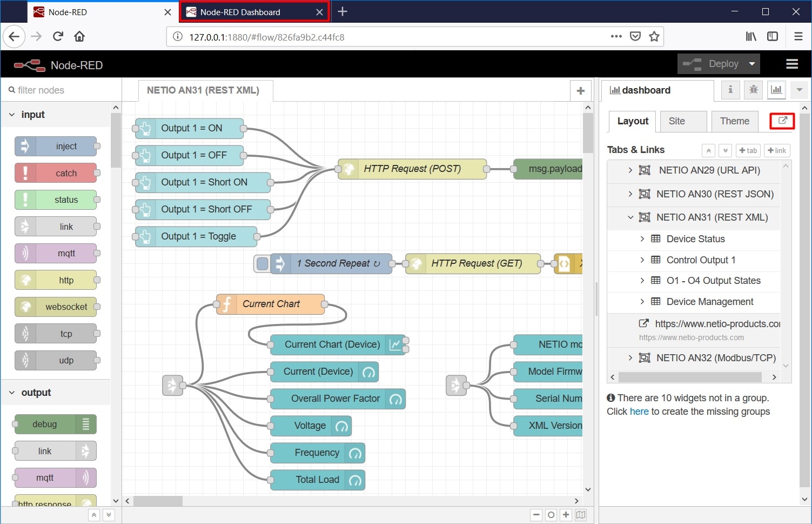Click the canvas horizontal scrollbar thumb
812x524 pixels.
(158, 501)
